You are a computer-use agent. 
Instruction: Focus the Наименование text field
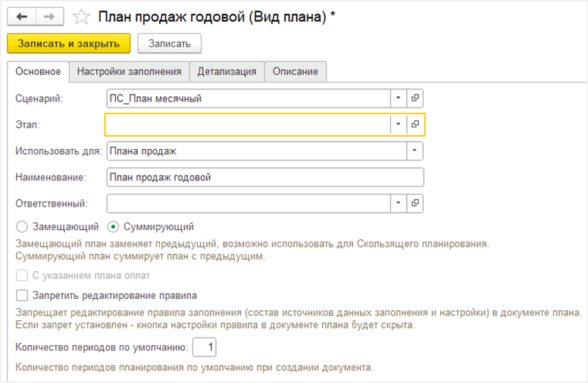pos(265,177)
